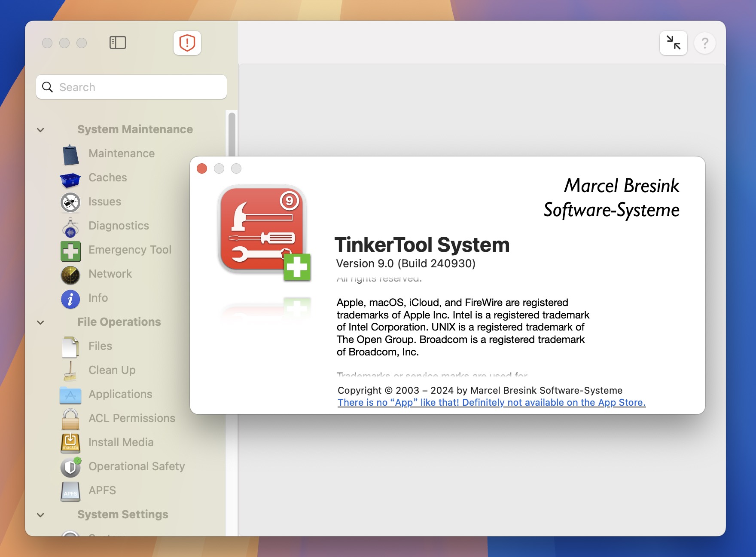Click the TinkerTool System app icon in About window
Viewport: 756px width, 557px height.
(264, 233)
